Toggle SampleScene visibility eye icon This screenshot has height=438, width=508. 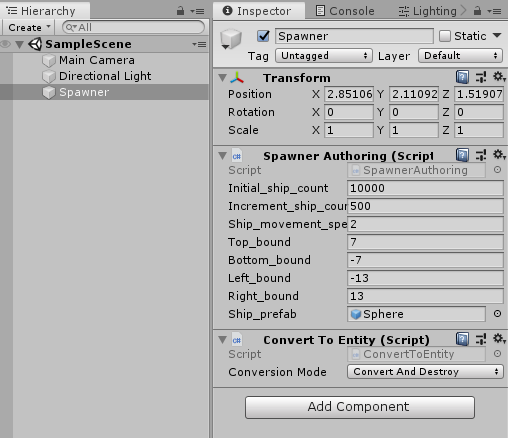[5, 44]
